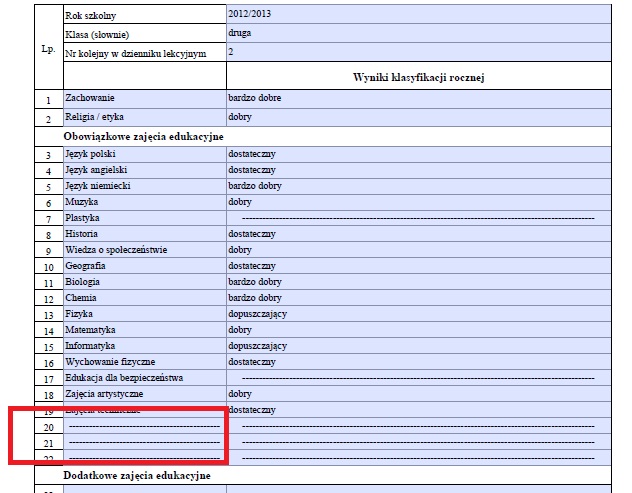Click the Geografia subject cell
The image size is (632, 493).
click(x=145, y=266)
